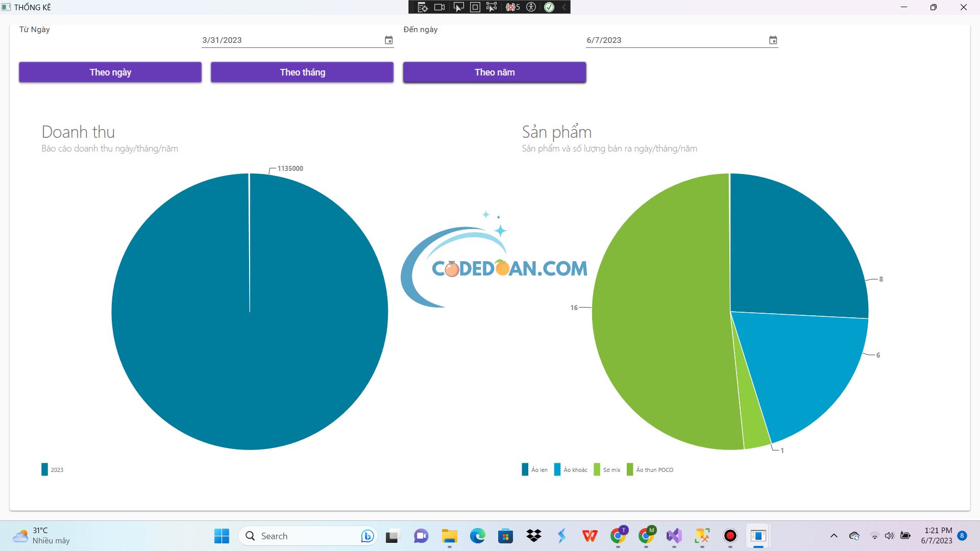Enable the select element tool in debug toolbar

coord(458,7)
